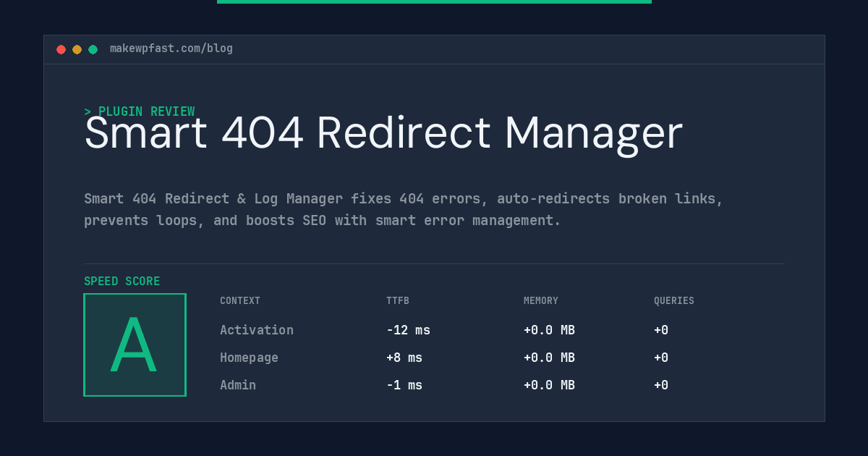Click the plugin description paragraph
This screenshot has width=868, height=456.
point(404,209)
